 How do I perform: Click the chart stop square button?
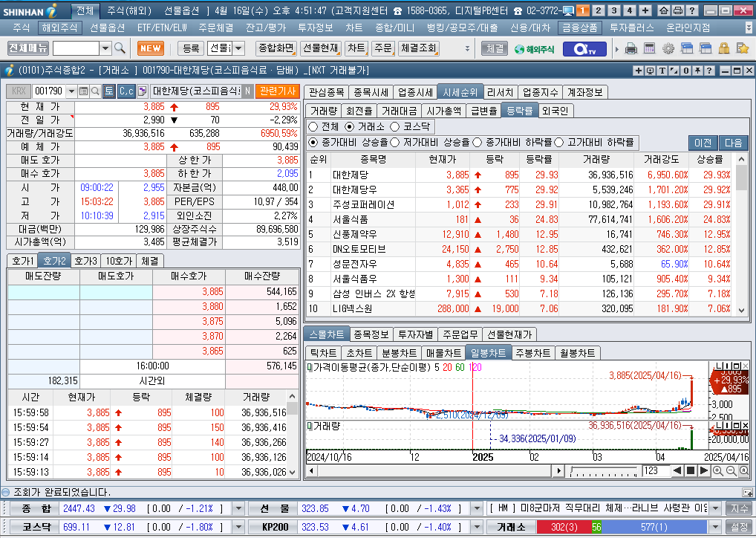coord(691,471)
